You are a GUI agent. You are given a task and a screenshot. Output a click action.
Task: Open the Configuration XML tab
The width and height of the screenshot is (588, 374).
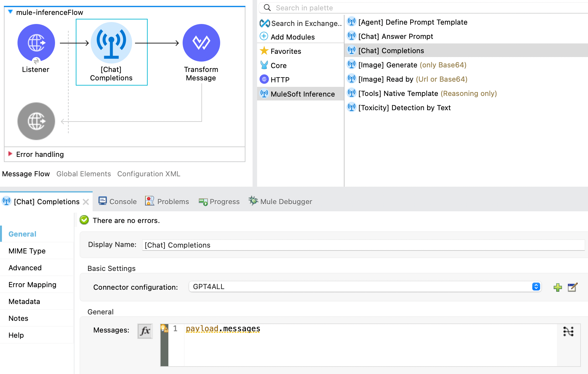coord(149,174)
